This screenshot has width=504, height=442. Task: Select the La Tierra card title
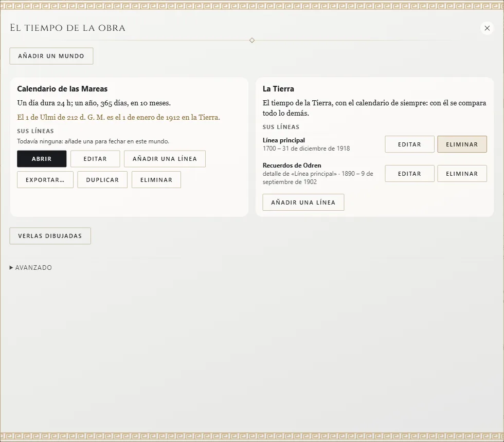[278, 88]
